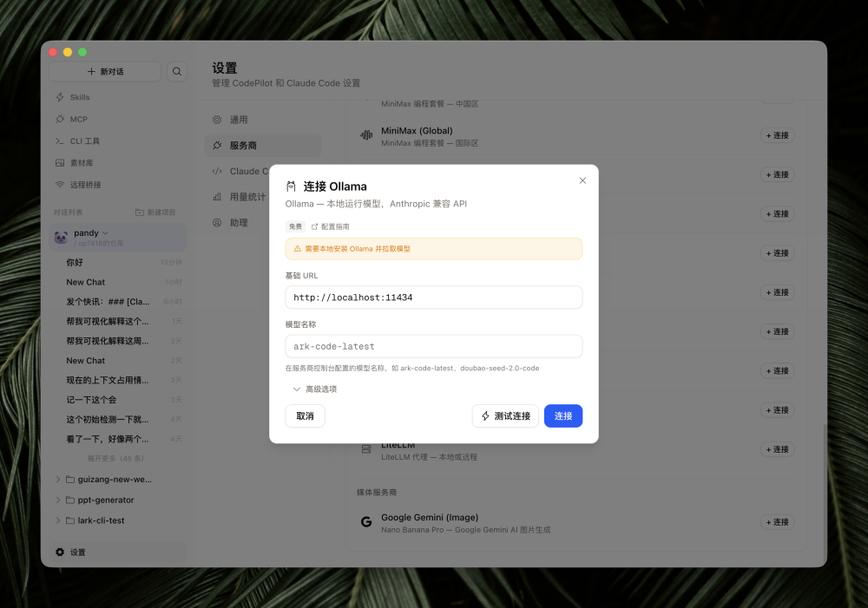
Task: Click inside the 基础 URL input field
Action: coord(433,297)
